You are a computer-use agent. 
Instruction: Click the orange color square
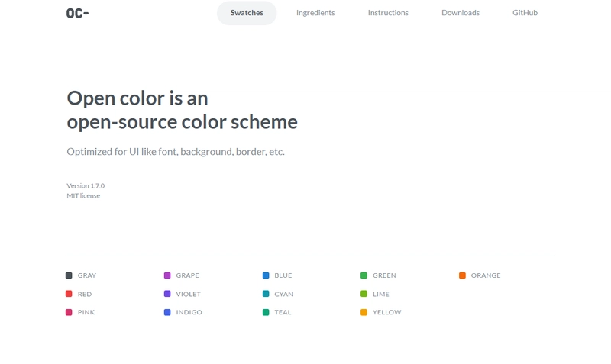point(462,275)
